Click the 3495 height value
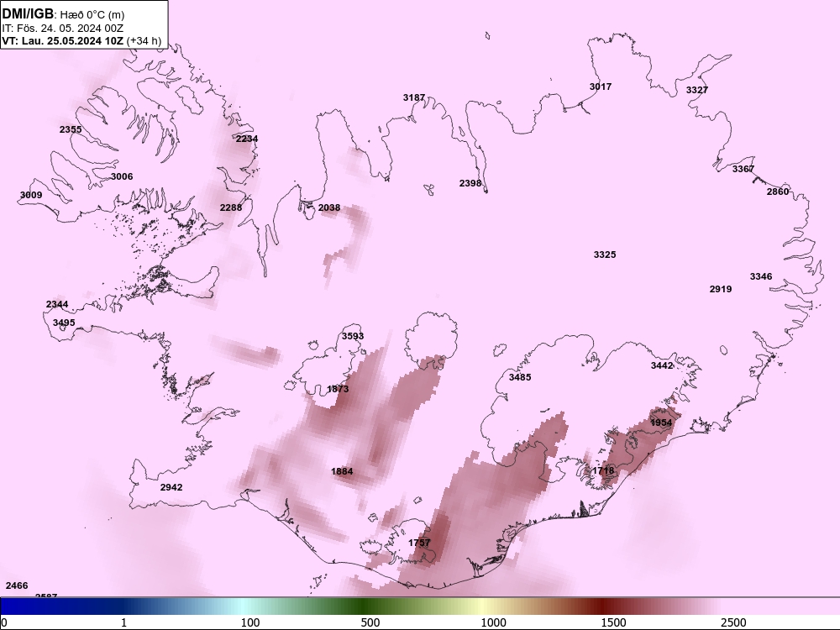The height and width of the screenshot is (630, 840). point(64,323)
